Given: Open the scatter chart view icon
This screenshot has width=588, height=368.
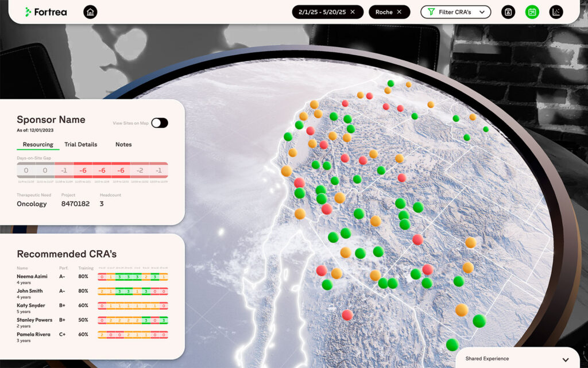Looking at the screenshot, I should [556, 12].
